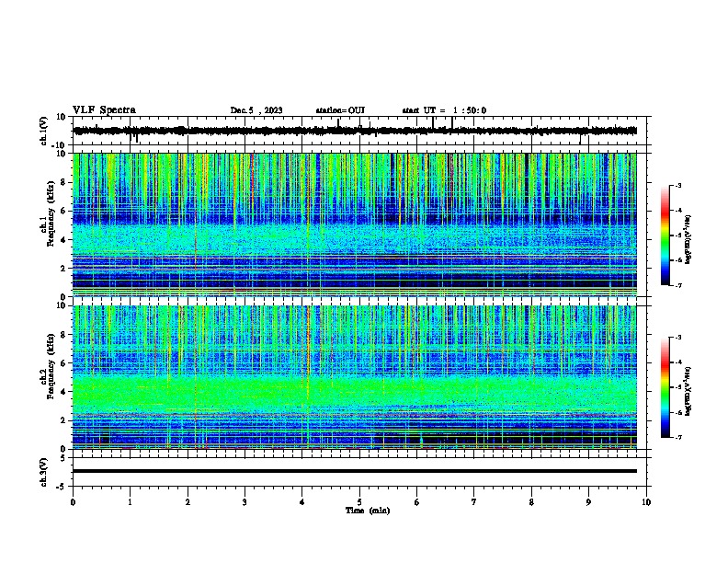Image resolution: width=728 pixels, height=563 pixels.
Task: Click the "Time (min)" x-axis label
Action: [x=368, y=511]
